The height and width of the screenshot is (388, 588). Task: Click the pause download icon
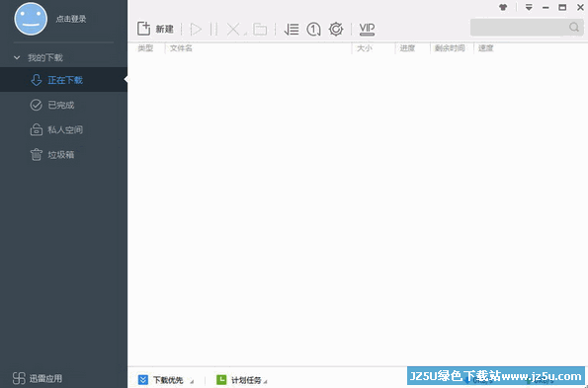coord(213,29)
